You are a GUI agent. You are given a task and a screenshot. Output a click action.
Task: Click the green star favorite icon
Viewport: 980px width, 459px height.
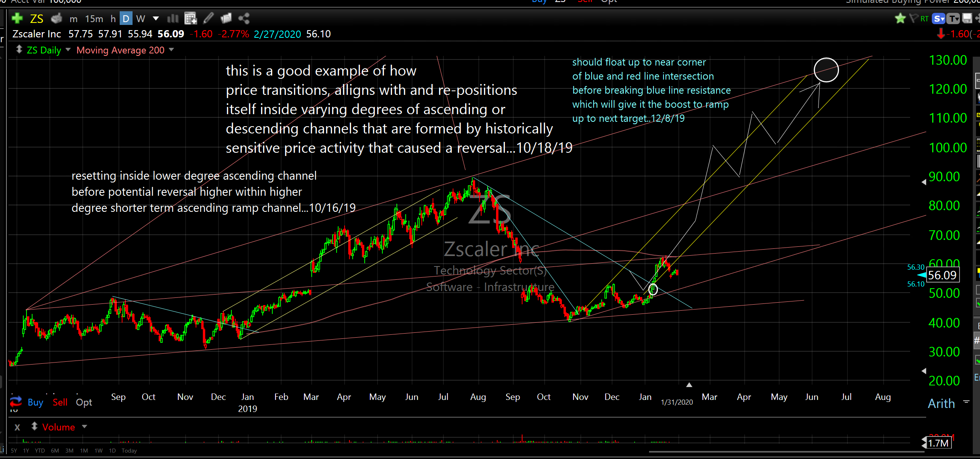coord(900,18)
